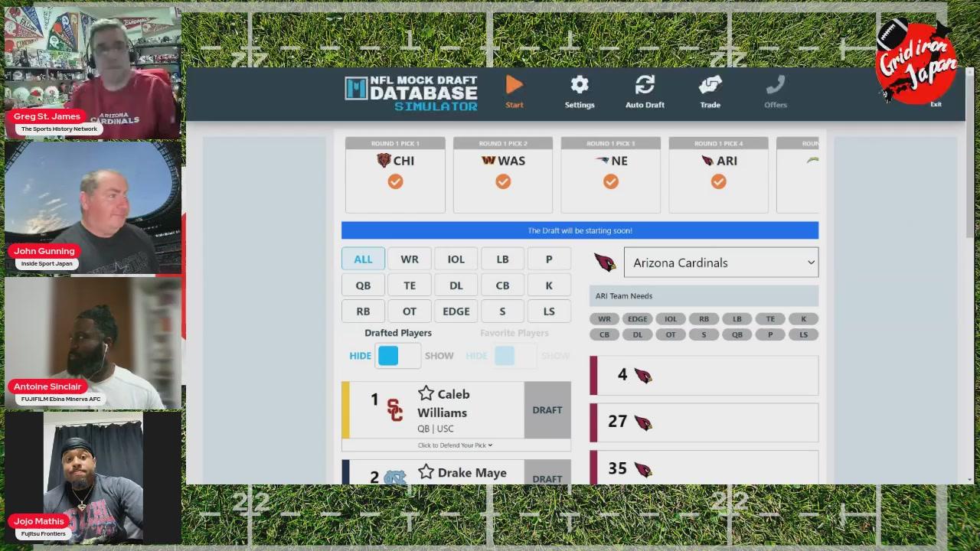The image size is (980, 551).
Task: Toggle the ARI pick checkmark
Action: point(718,181)
